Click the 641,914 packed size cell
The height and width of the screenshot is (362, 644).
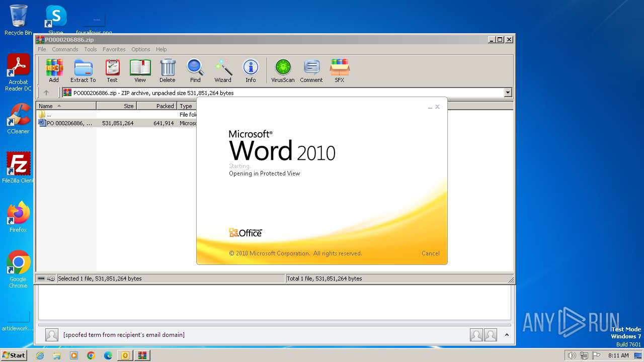[164, 123]
